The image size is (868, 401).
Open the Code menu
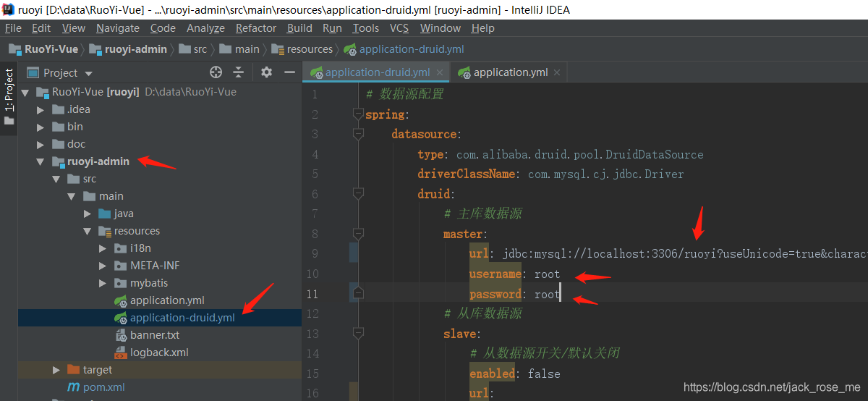(x=163, y=28)
